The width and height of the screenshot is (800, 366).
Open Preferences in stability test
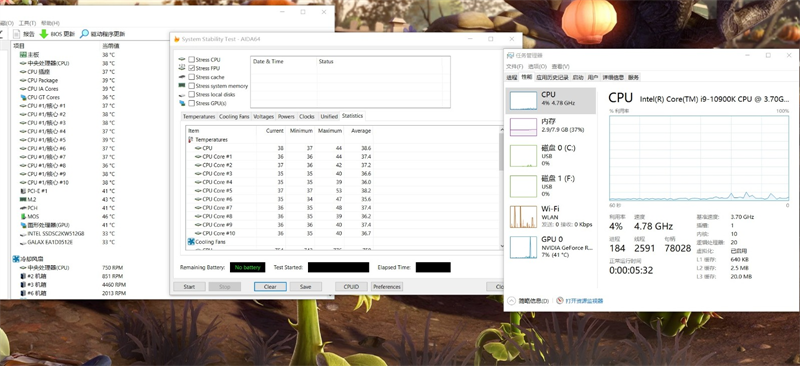[387, 286]
